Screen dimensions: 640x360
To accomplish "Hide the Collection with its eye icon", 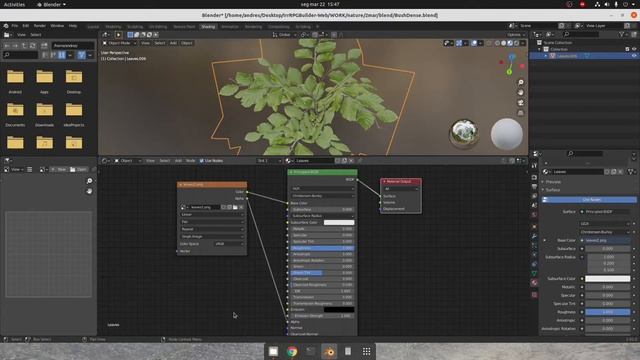I will [x=634, y=49].
